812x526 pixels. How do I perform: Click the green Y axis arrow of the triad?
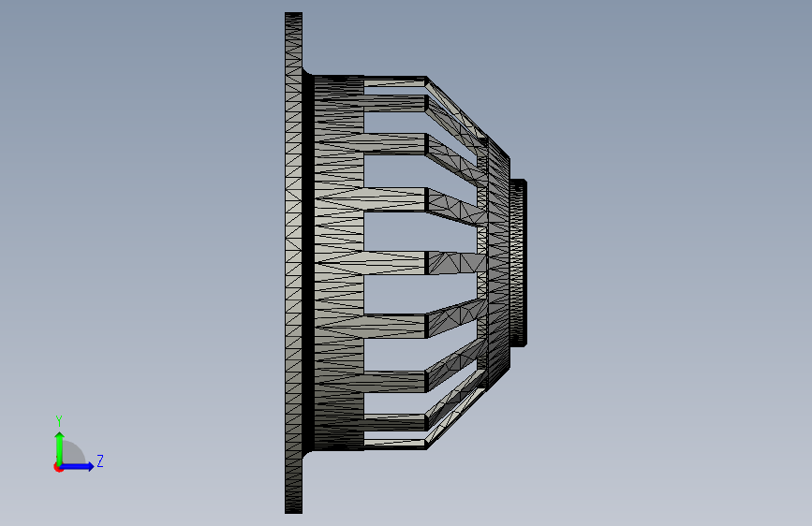60,448
